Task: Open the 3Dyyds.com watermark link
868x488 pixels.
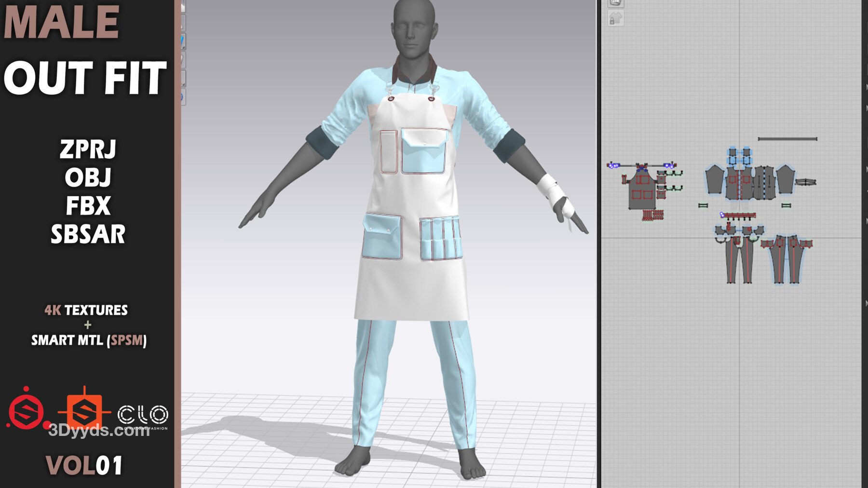Action: click(99, 430)
